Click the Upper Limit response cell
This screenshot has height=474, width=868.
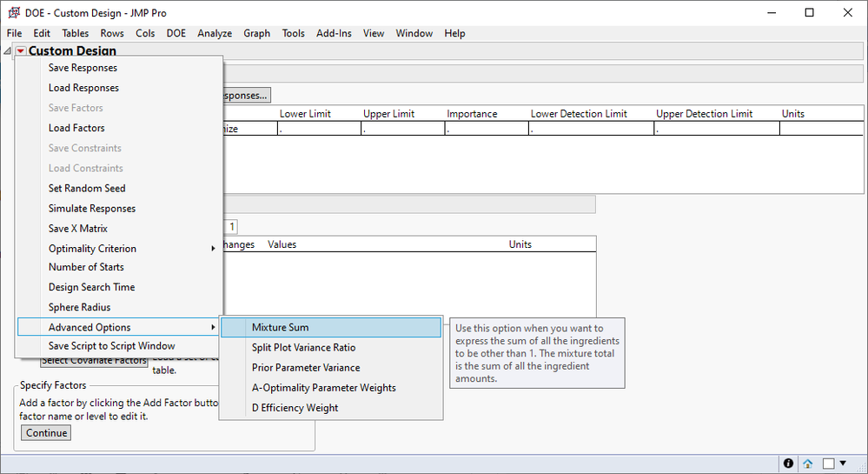[x=403, y=129]
